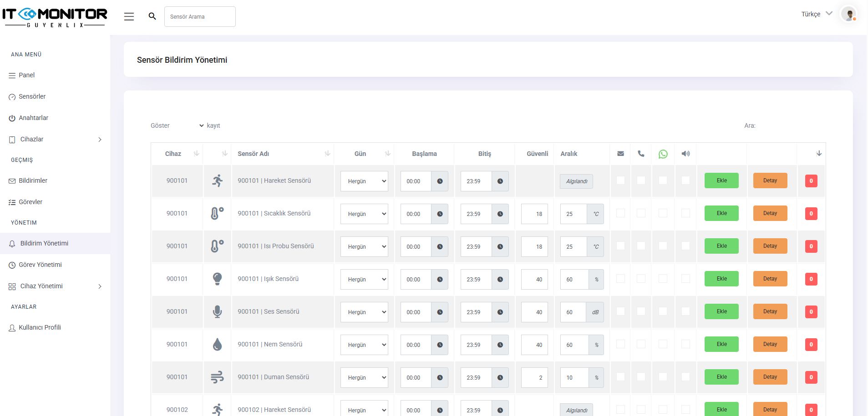
Task: Click the phone call column header icon
Action: [x=641, y=154]
